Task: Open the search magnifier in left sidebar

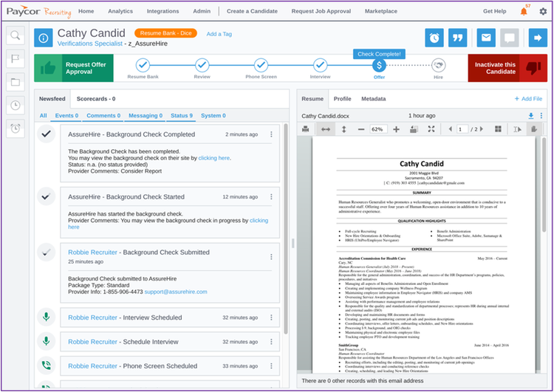Action: tap(16, 35)
